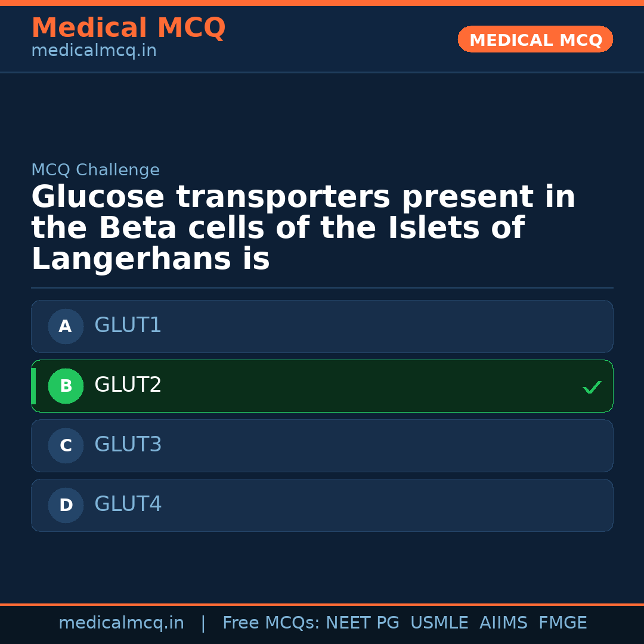Click the green checkmark on GLUT2 row
Screen dimensions: 644x644
coord(592,388)
